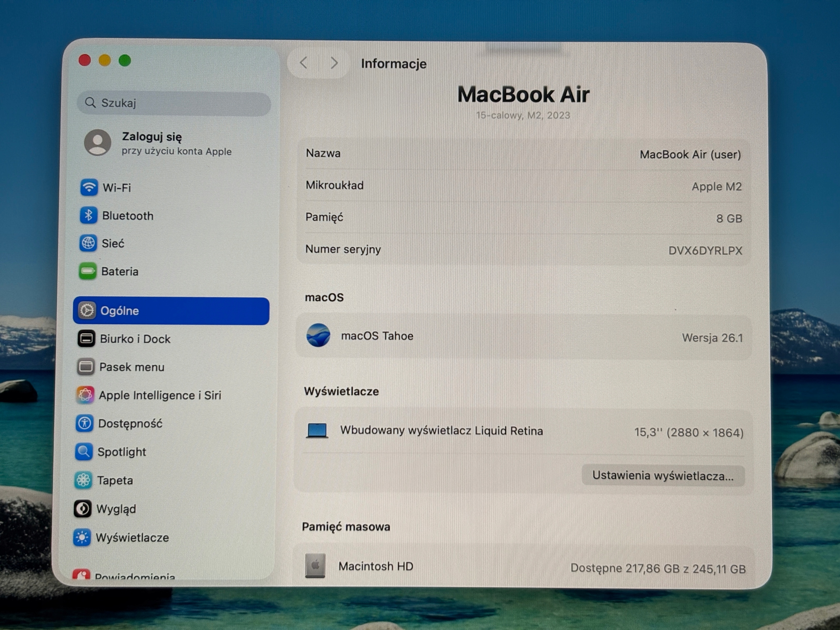Select Bateria label in sidebar
The image size is (840, 630).
pyautogui.click(x=120, y=271)
